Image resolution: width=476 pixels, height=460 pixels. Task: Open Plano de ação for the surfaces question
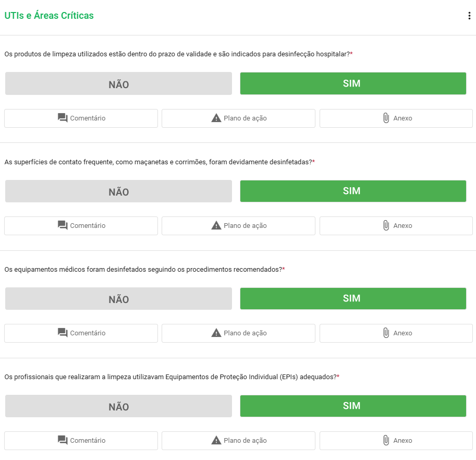pos(238,225)
